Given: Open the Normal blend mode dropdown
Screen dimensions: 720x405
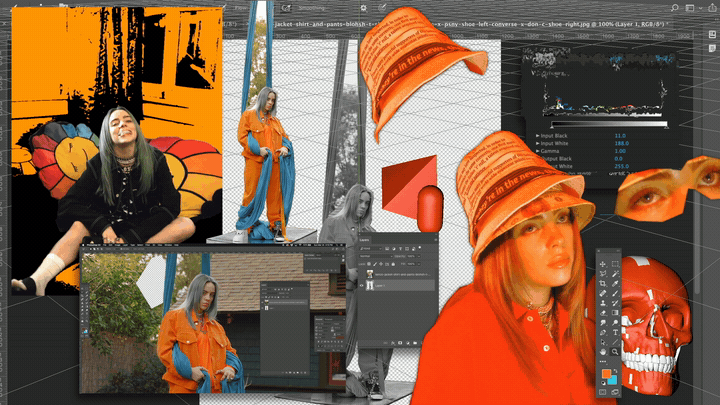Looking at the screenshot, I should pyautogui.click(x=376, y=256).
